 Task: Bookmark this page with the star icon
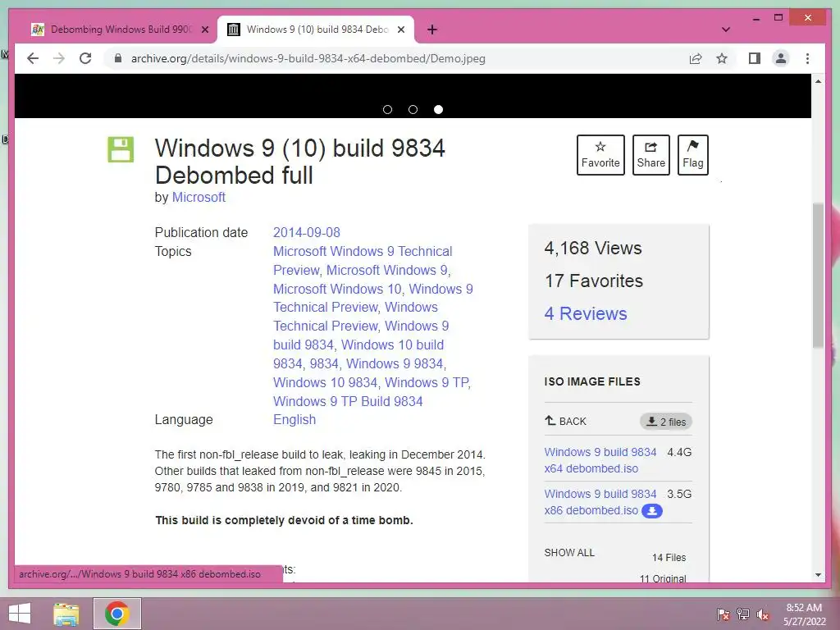[x=722, y=58]
